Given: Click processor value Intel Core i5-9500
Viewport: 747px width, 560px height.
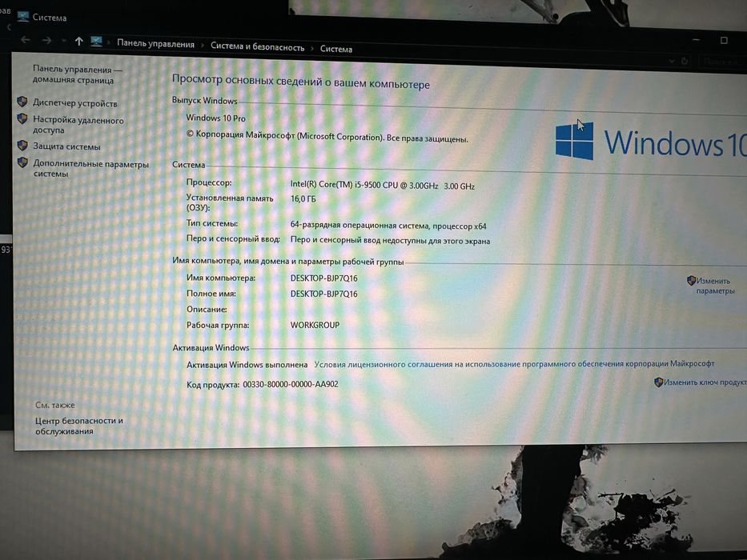Looking at the screenshot, I should [x=383, y=186].
